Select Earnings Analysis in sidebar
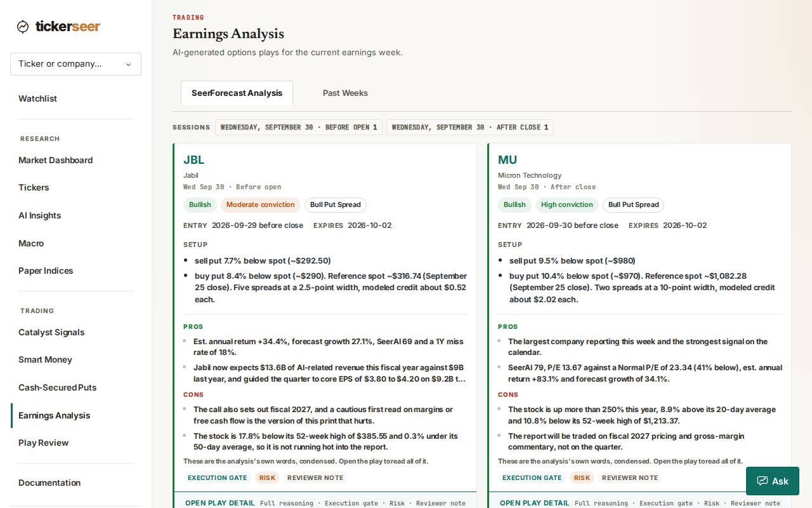Viewport: 812px width, 508px height. point(54,415)
